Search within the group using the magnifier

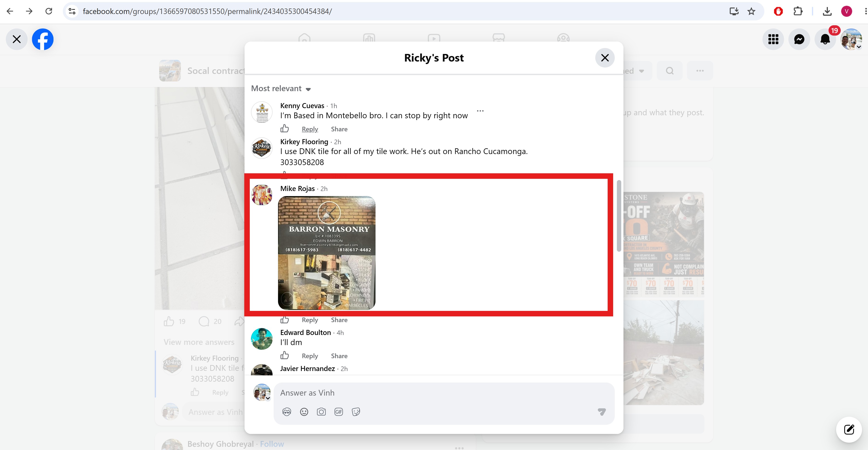670,71
